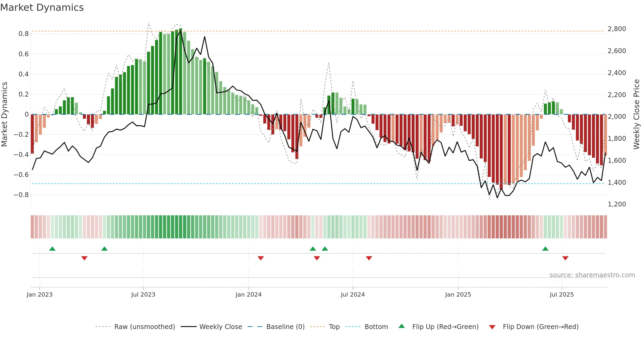Screen dimensions: 644x362
Task: Click the Jul 2023 x-axis label
Action: click(x=143, y=294)
